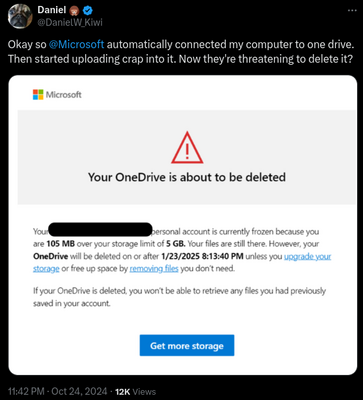Open the 11:42 PM Oct 24, 2024 timestamp
Screen dimensions: 363x400
coord(58,391)
